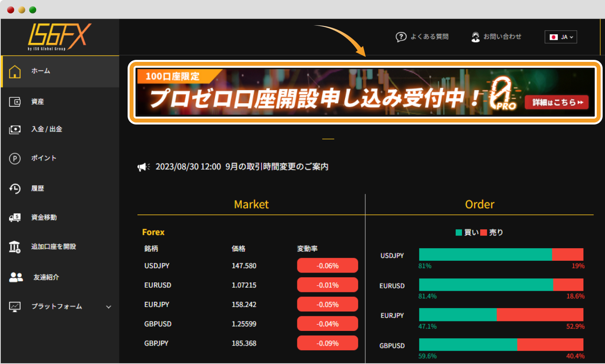Click the ポイント circled P icon
The height and width of the screenshot is (364, 605).
15,158
